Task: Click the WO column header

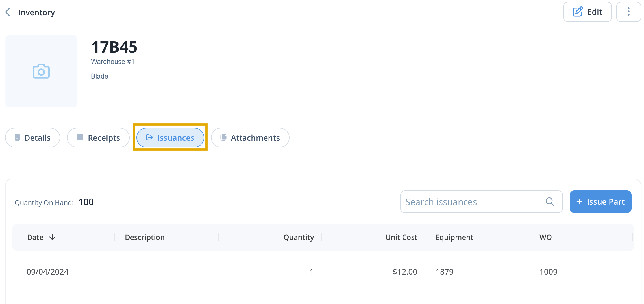Action: (x=545, y=237)
